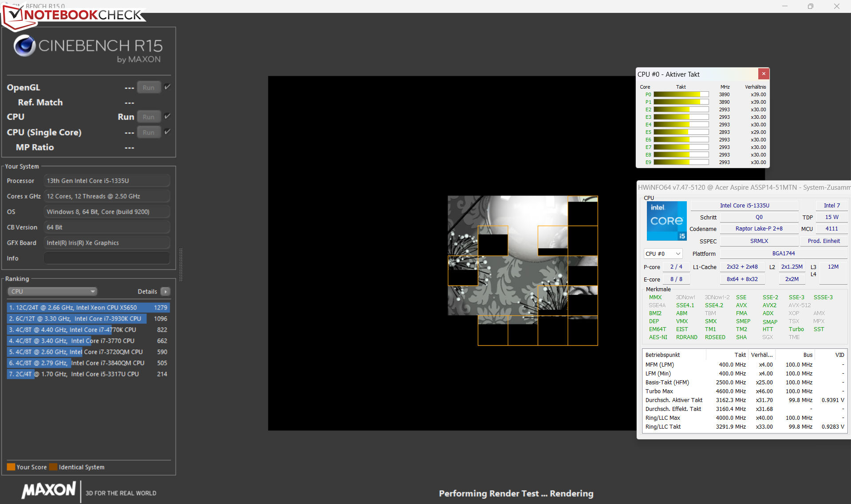The width and height of the screenshot is (851, 504).
Task: Toggle the CPU test checkbox
Action: coord(167,116)
